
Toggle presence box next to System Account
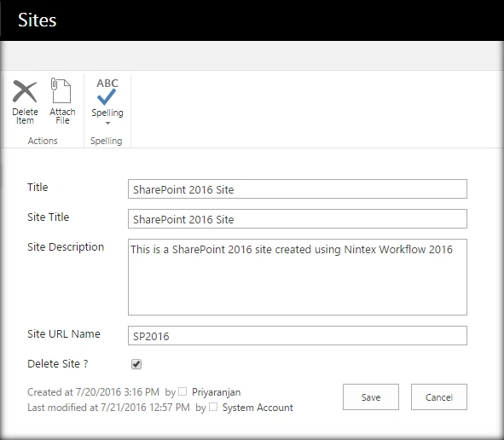213,407
